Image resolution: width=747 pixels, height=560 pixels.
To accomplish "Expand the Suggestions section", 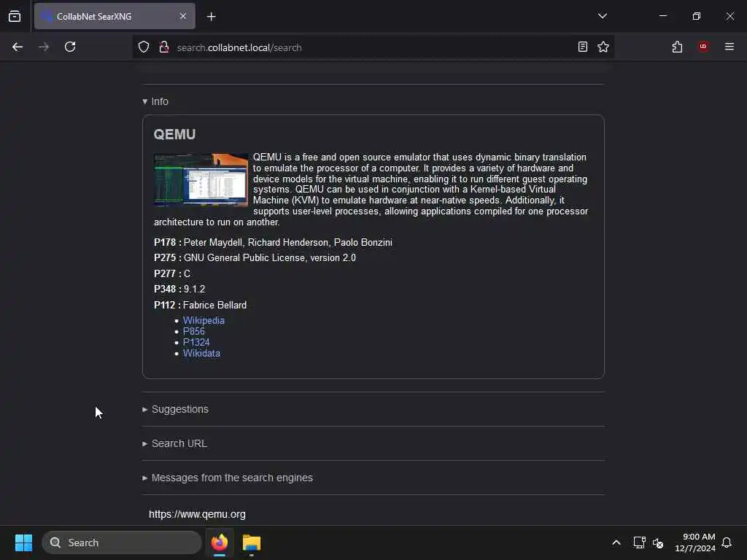I will tap(175, 409).
